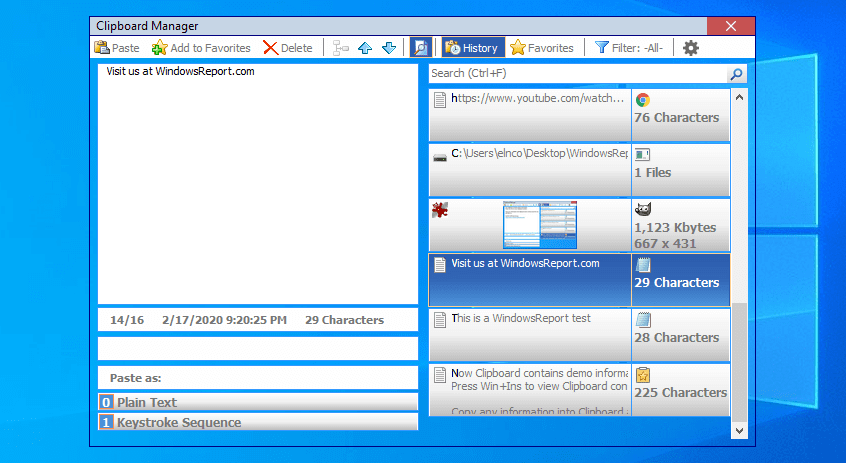Toggle the preview magnifier pane icon
Viewport: 846px width, 463px height.
[x=420, y=47]
